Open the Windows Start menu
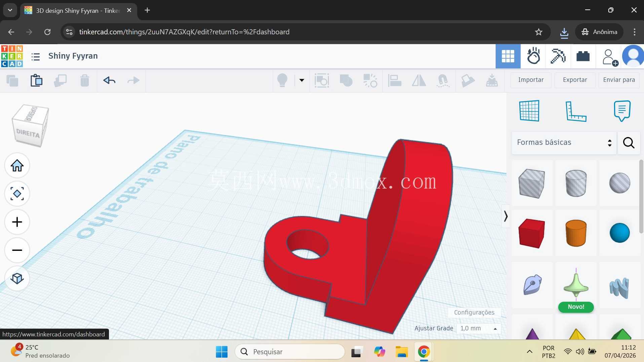Viewport: 644px width, 362px height. pos(222,352)
